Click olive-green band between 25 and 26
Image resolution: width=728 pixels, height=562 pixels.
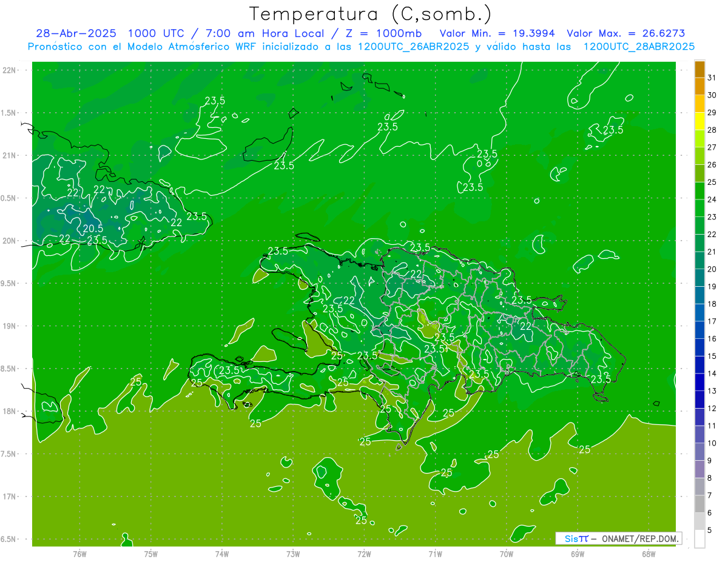point(699,173)
